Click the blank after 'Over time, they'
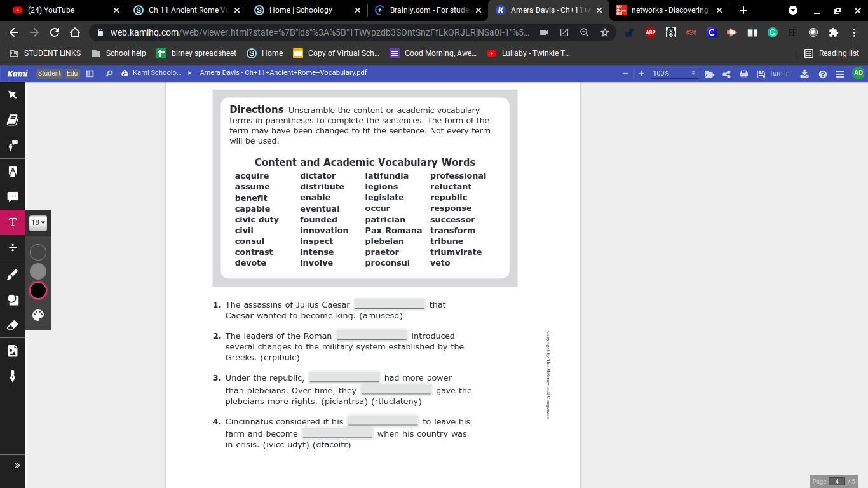The image size is (868, 488). (396, 390)
